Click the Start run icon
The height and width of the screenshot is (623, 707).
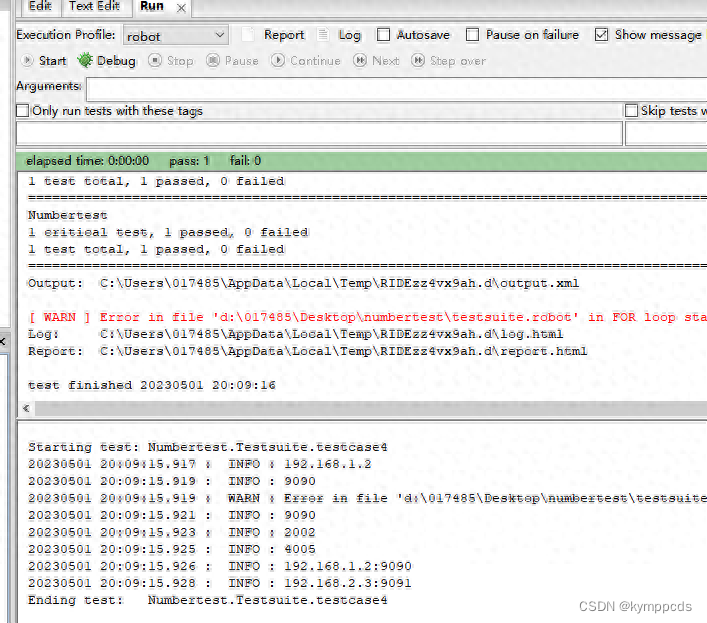coord(27,60)
